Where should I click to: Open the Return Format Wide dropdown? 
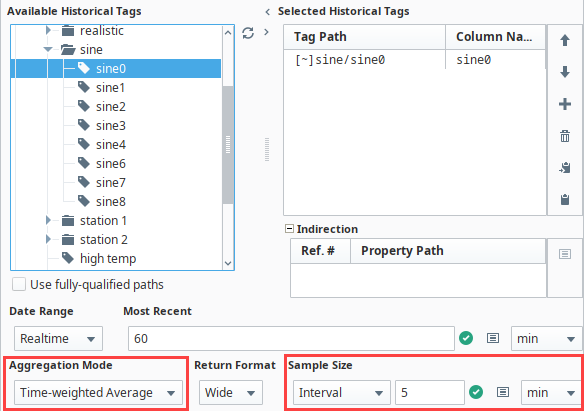pyautogui.click(x=231, y=392)
